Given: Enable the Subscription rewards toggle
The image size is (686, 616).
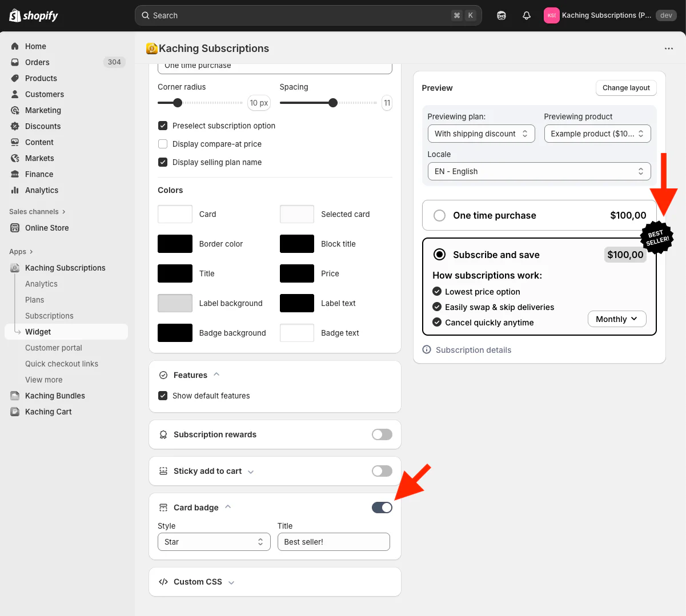Looking at the screenshot, I should pos(382,434).
